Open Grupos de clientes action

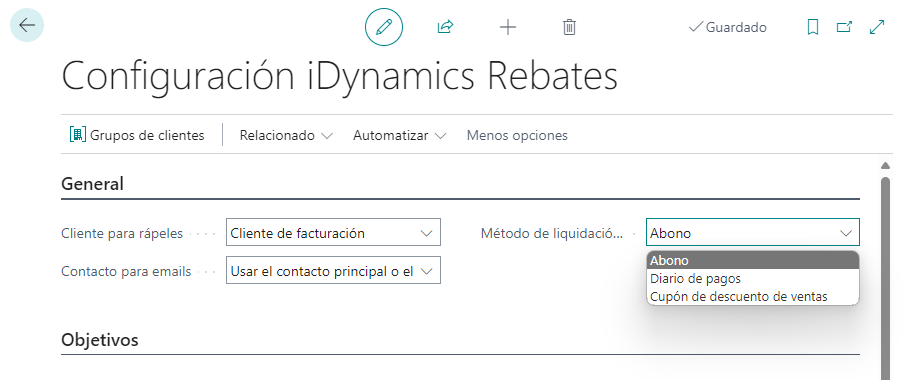tap(137, 135)
